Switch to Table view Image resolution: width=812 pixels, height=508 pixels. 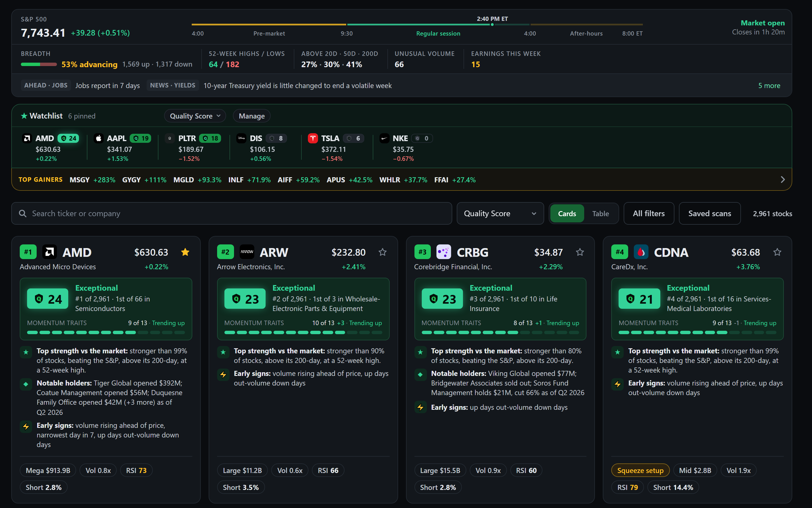(600, 213)
